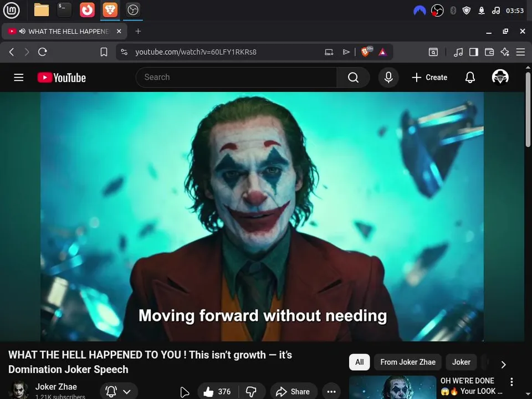The image size is (532, 399).
Task: Open the Linux Mint start menu
Action: point(11,10)
